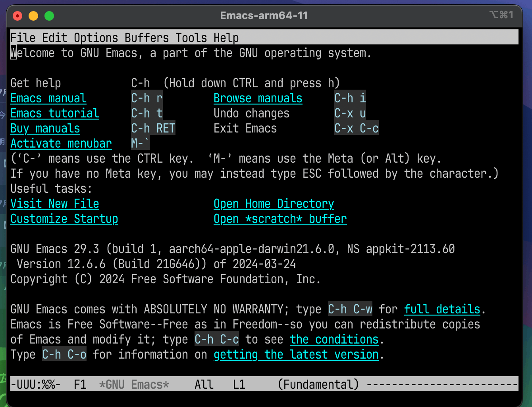Click the Emacs-arm64-11 window title

(x=264, y=15)
